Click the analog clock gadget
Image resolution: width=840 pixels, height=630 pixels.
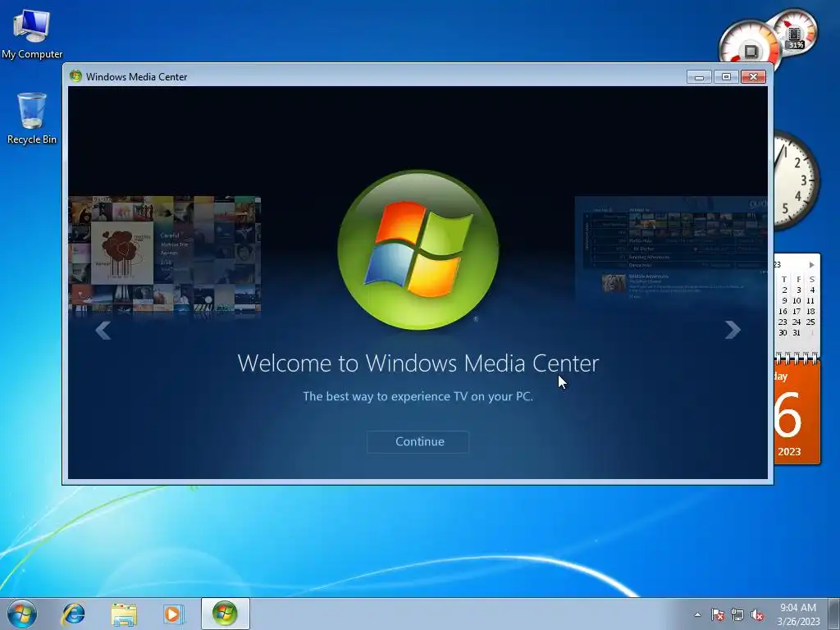click(x=797, y=181)
